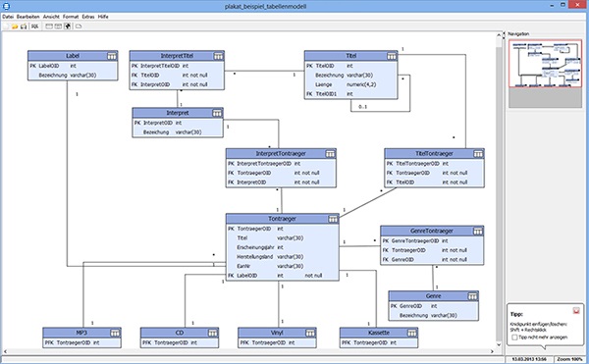
Task: Open the Extras menu
Action: [88, 17]
